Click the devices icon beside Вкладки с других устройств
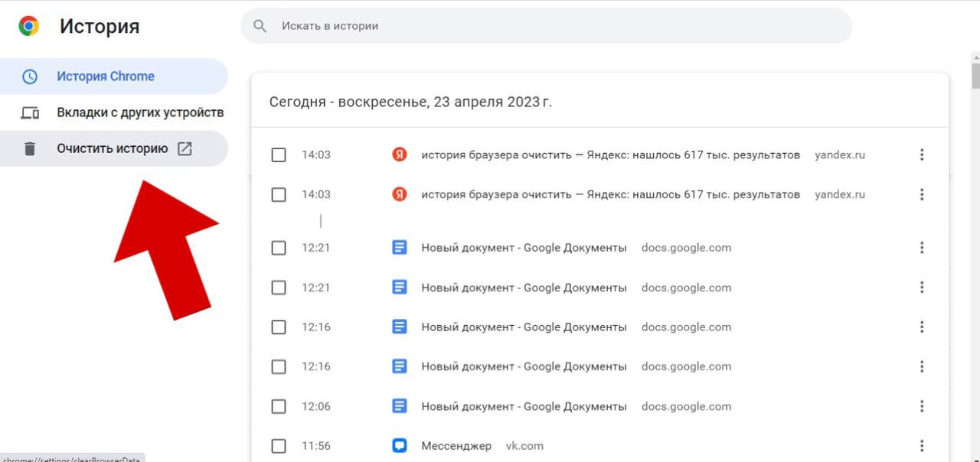This screenshot has width=980, height=462. pos(30,113)
